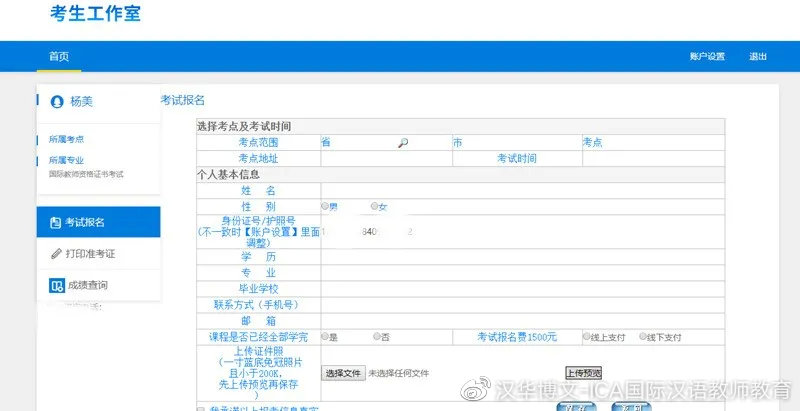
Task: Choose 否 for course completed
Action: coord(377,337)
